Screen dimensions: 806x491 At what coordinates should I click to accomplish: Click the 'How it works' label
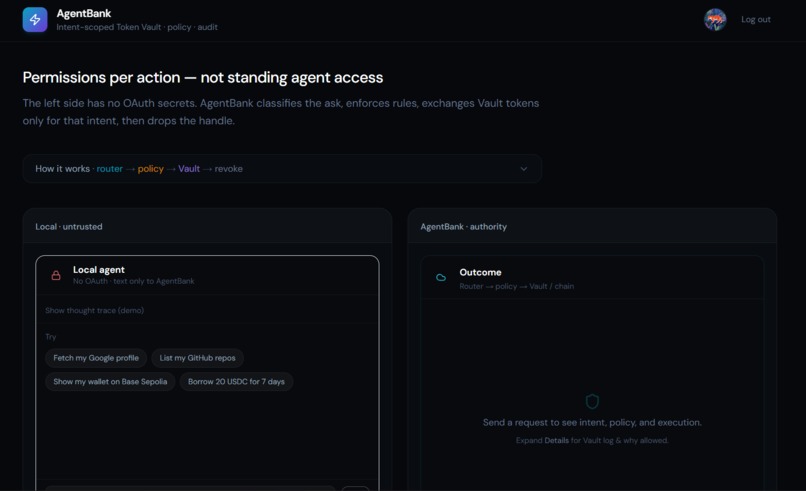pos(63,169)
